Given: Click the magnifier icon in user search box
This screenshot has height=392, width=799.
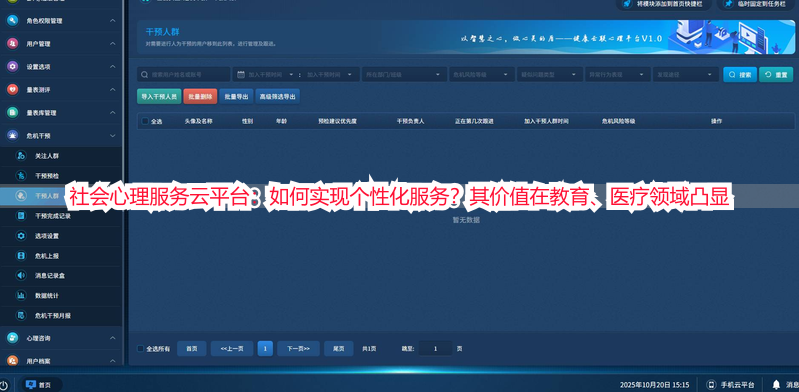Looking at the screenshot, I should click(x=145, y=74).
